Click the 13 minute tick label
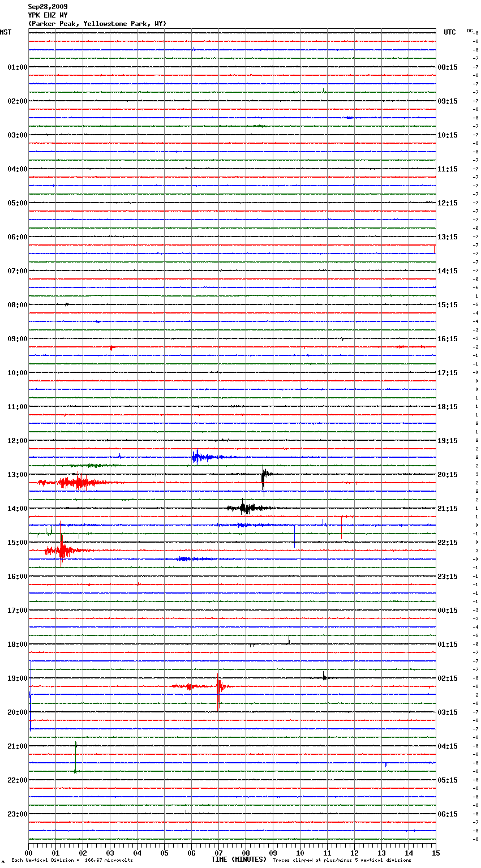The height and width of the screenshot is (868, 481). coord(381,853)
